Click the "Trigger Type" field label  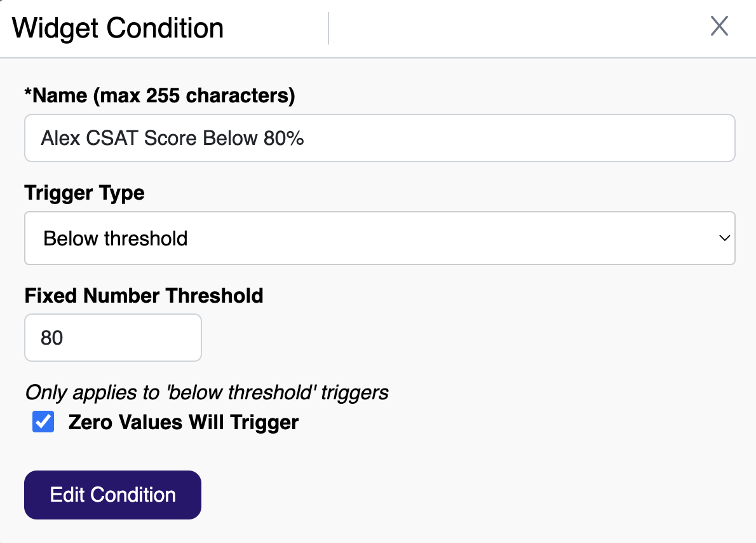coord(84,193)
